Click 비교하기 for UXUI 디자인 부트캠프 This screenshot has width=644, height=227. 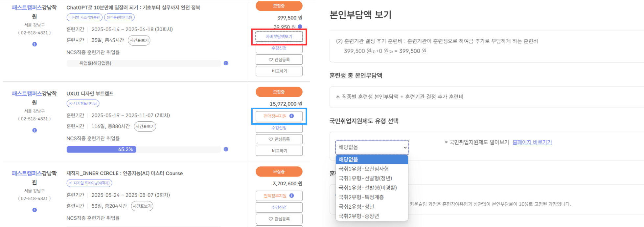(279, 151)
